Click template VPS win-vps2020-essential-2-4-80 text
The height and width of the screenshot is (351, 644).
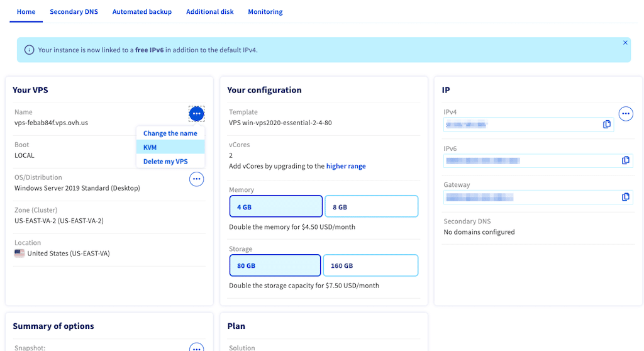(280, 123)
